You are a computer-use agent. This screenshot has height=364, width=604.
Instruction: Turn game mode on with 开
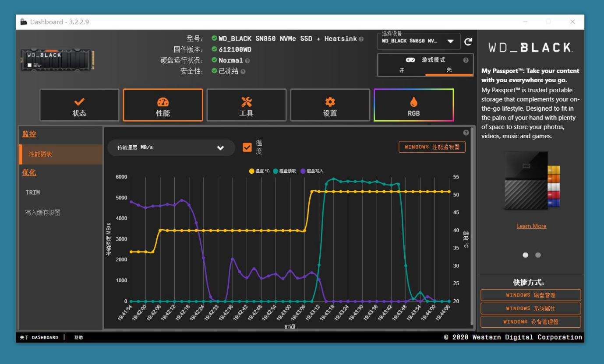tap(402, 70)
